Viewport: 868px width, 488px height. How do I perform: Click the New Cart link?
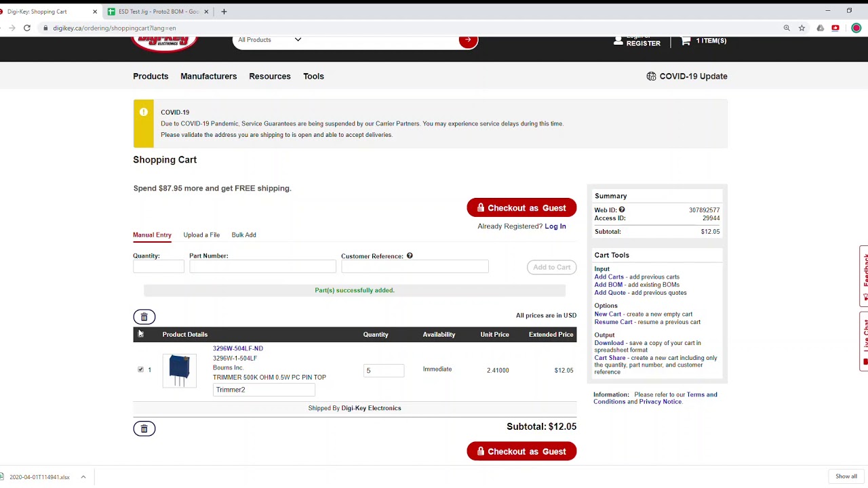(608, 314)
